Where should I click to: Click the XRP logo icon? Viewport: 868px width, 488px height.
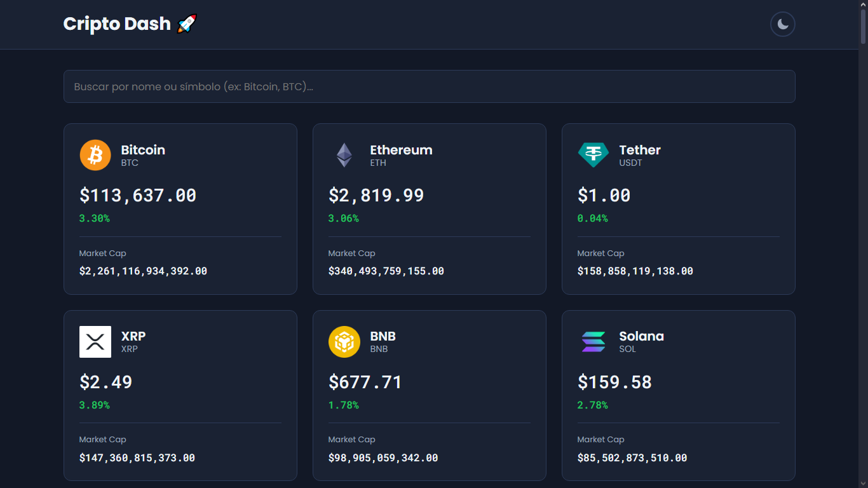[x=95, y=342]
